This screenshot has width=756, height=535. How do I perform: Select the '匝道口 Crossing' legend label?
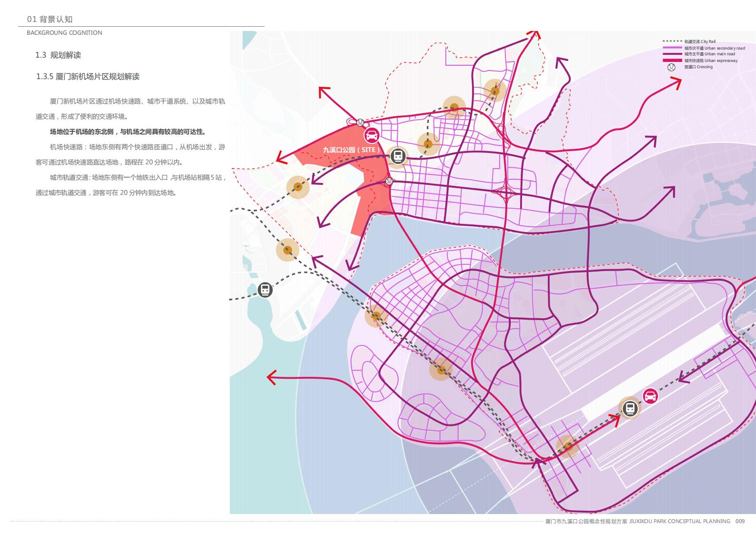click(698, 67)
